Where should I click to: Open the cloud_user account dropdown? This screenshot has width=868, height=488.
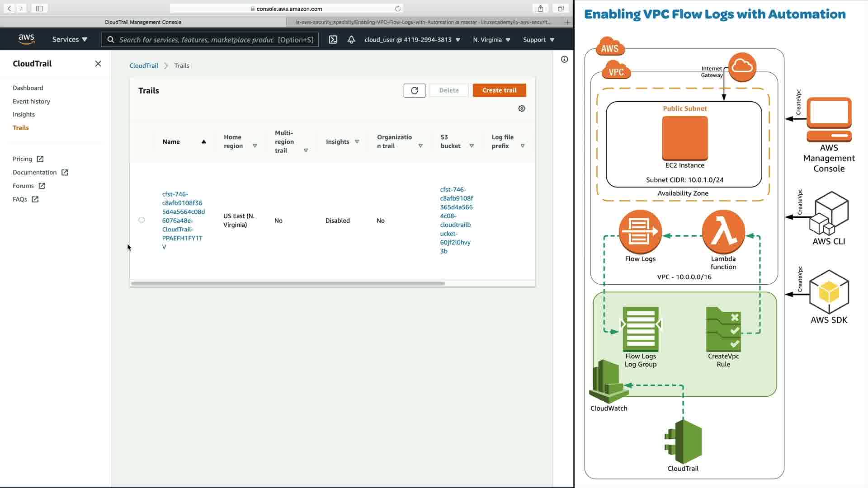[x=412, y=40]
